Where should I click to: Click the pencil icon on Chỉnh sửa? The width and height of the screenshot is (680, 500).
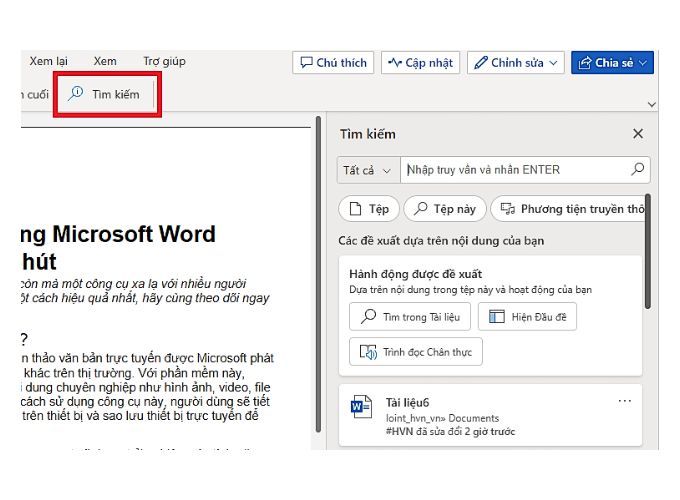[x=481, y=62]
